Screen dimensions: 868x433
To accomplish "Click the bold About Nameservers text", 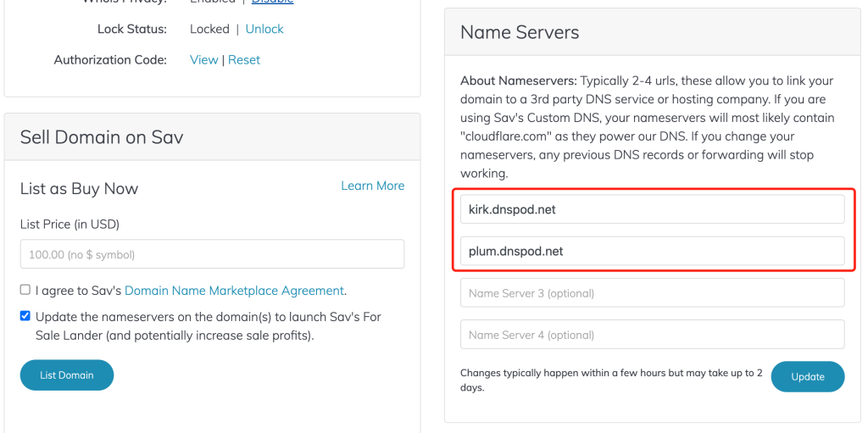I will pos(518,81).
